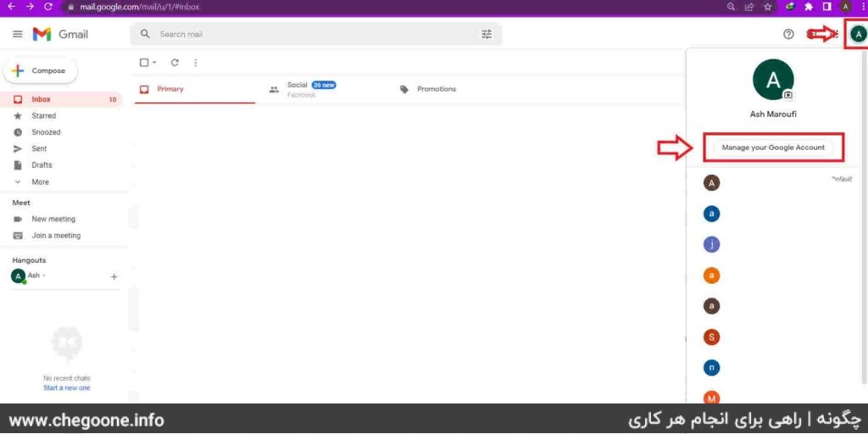This screenshot has width=868, height=434.
Task: Click Manage your Google Account
Action: pyautogui.click(x=773, y=147)
